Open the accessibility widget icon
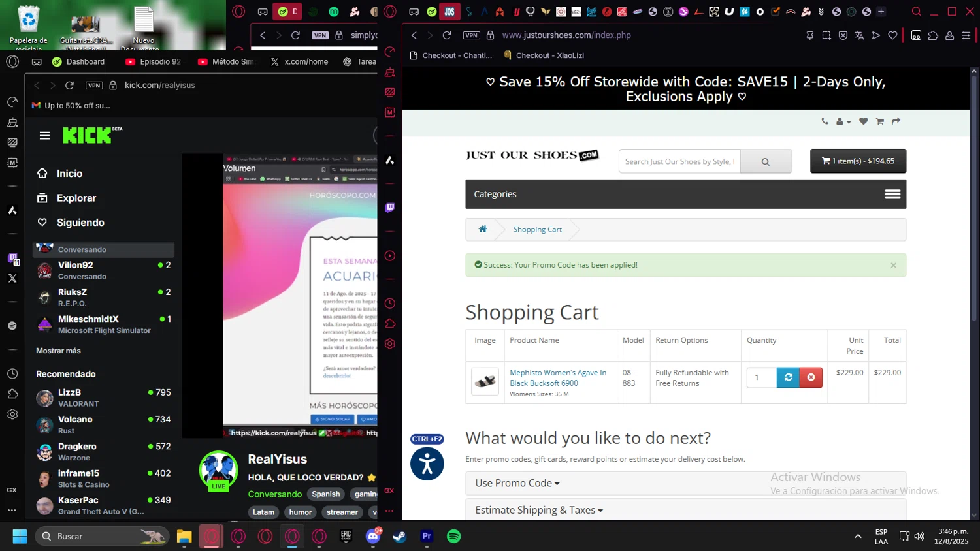This screenshot has width=980, height=551. point(427,464)
